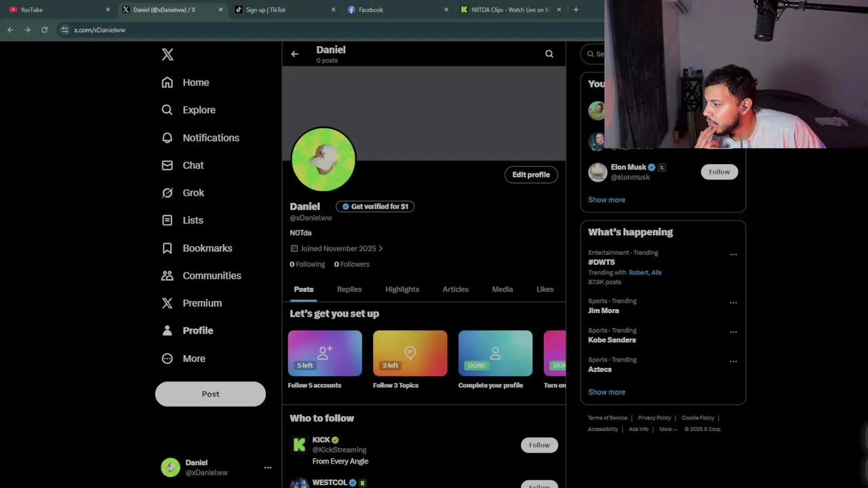
Task: Open account options next to Daniel at bottom
Action: coord(268,468)
